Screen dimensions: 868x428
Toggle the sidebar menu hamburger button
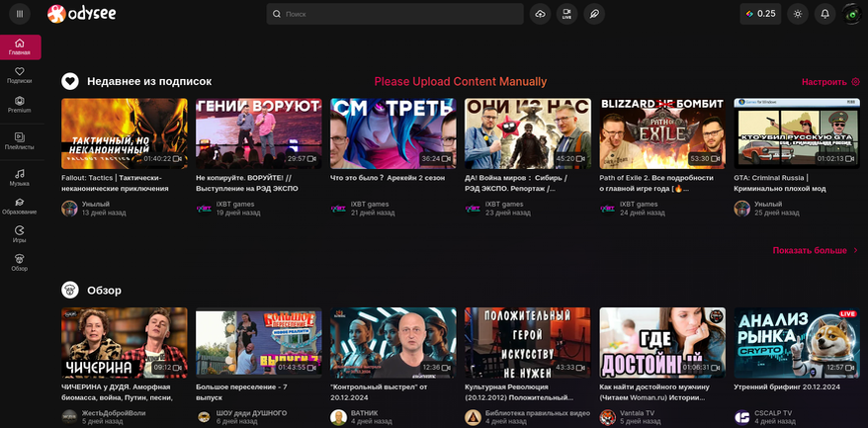[20, 14]
